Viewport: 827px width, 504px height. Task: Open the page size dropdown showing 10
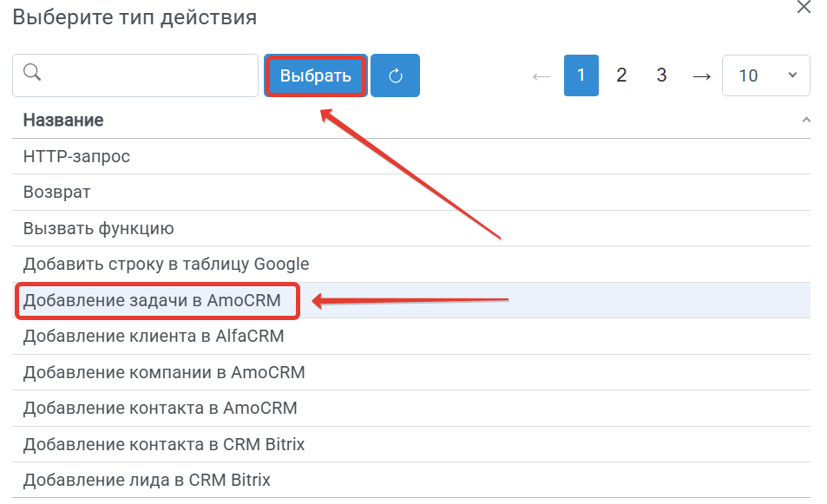pyautogui.click(x=765, y=75)
